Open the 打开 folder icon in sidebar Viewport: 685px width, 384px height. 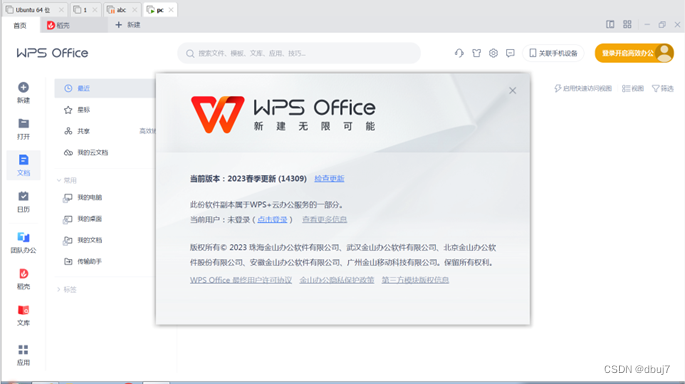[x=23, y=124]
